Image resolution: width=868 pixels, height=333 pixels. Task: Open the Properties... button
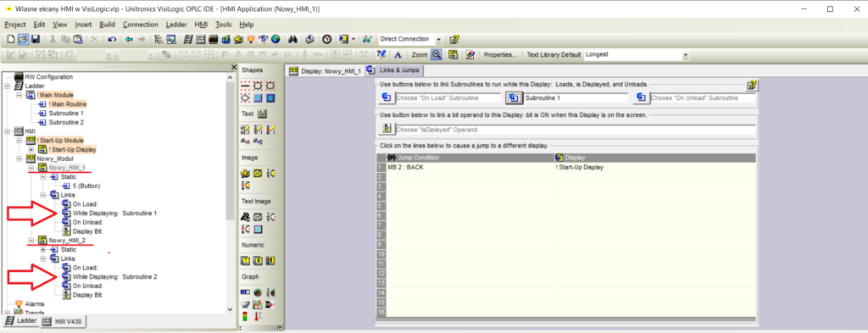click(x=500, y=55)
